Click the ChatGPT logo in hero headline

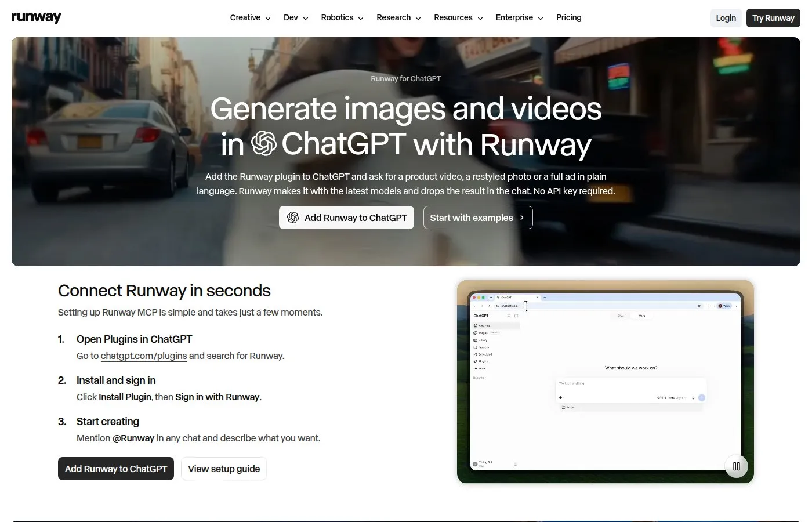(x=264, y=143)
